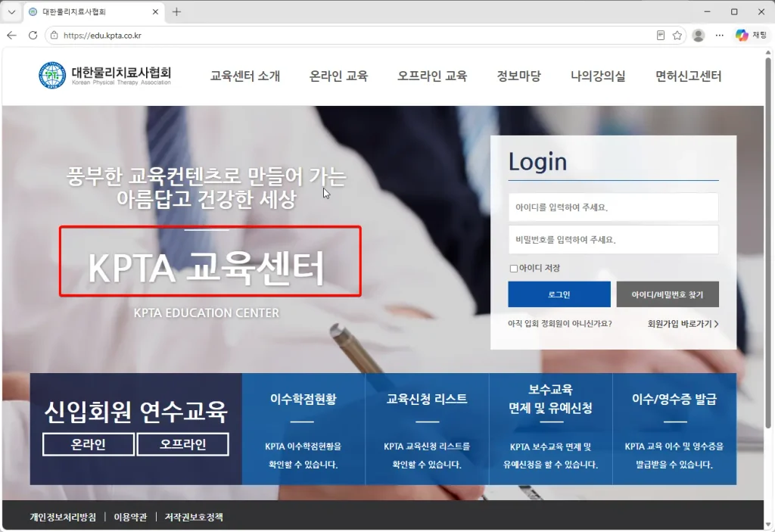Viewport: 775px width, 532px height.
Task: Click 아이디/비밀번호 찾기 button
Action: 668,294
